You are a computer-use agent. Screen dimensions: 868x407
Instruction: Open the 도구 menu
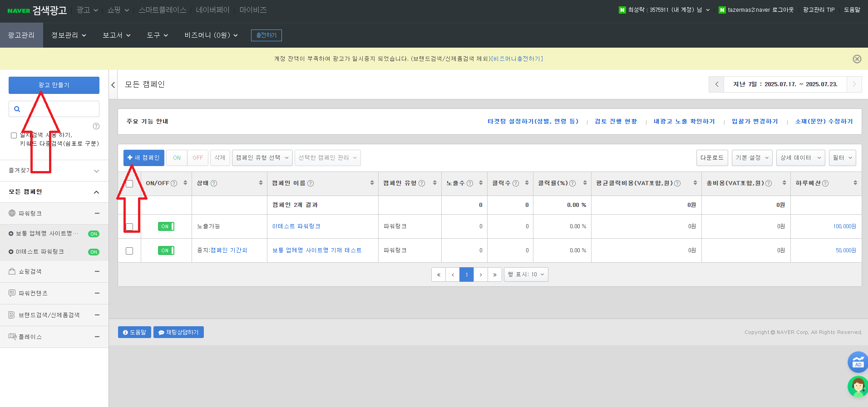158,35
